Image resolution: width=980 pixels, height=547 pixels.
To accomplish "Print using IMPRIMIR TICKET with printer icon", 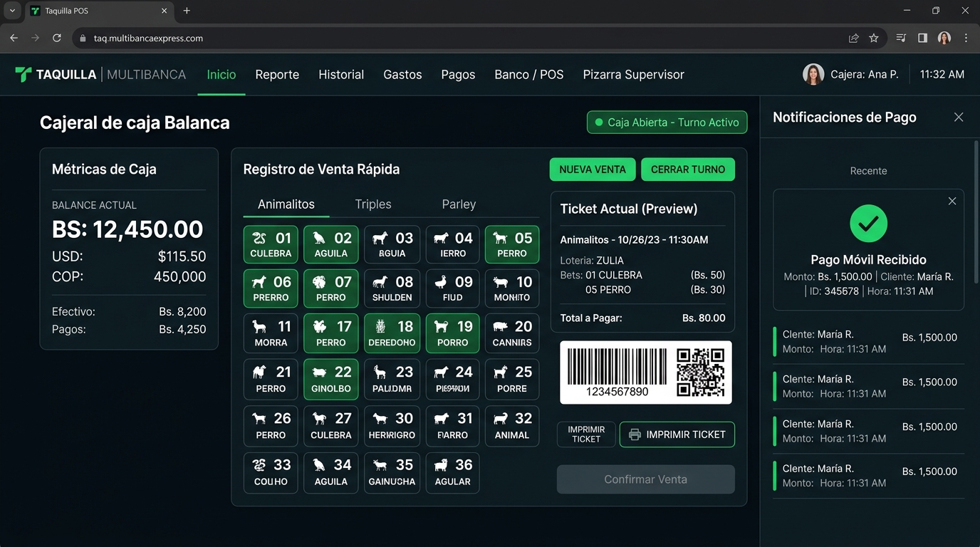I will pos(677,434).
